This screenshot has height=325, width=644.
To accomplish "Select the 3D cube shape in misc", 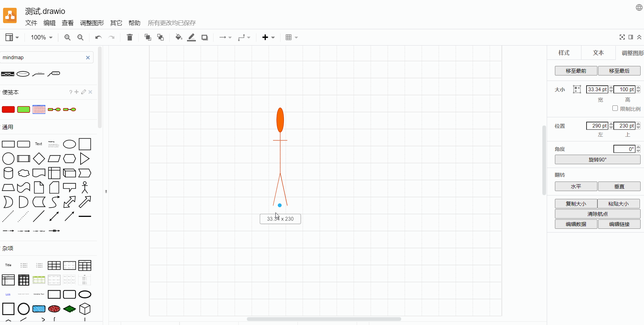I will (85, 309).
